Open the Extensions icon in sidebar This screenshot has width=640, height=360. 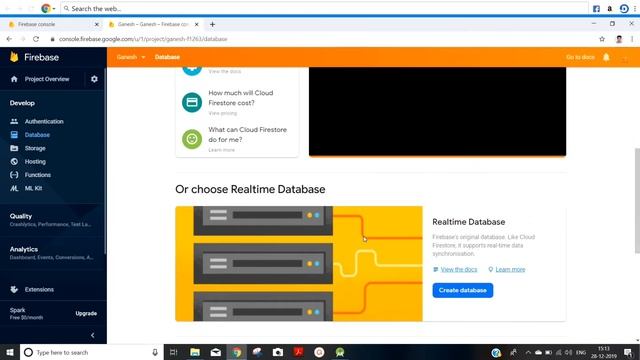[14, 289]
